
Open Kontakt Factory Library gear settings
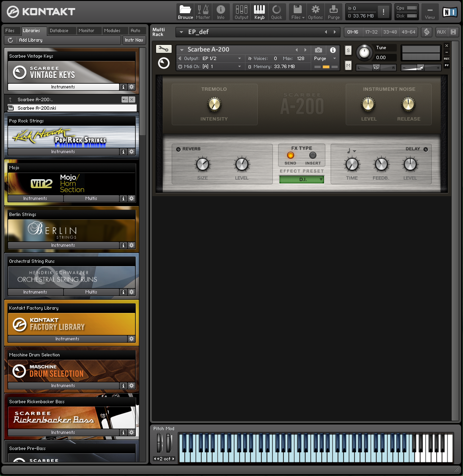click(x=131, y=338)
